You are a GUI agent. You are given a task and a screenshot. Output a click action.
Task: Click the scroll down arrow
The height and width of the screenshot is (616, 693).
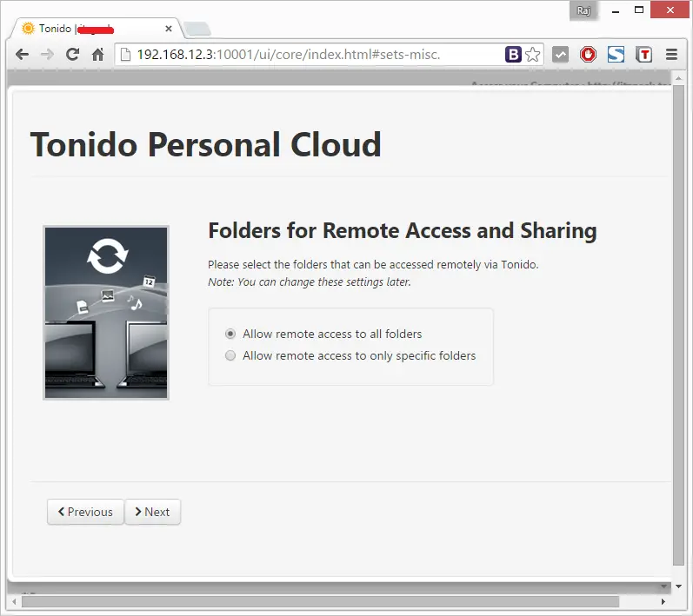678,586
